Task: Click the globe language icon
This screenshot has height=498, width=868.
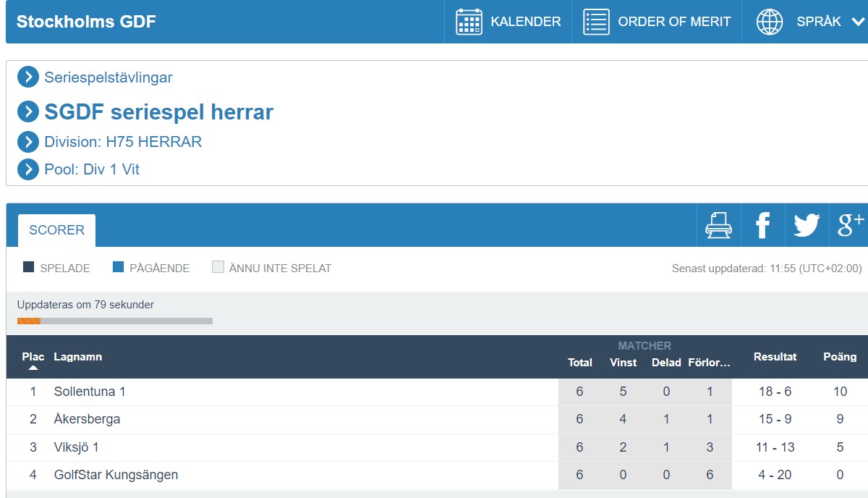Action: click(770, 22)
